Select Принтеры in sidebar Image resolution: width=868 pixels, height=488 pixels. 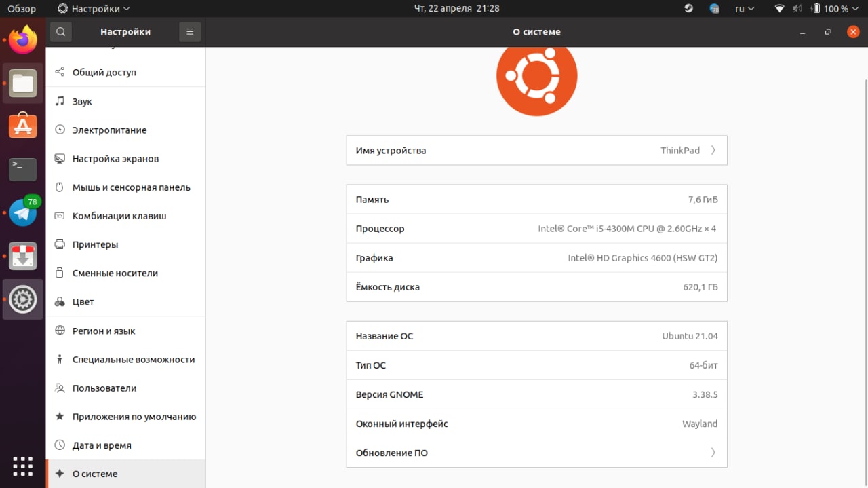click(x=125, y=244)
